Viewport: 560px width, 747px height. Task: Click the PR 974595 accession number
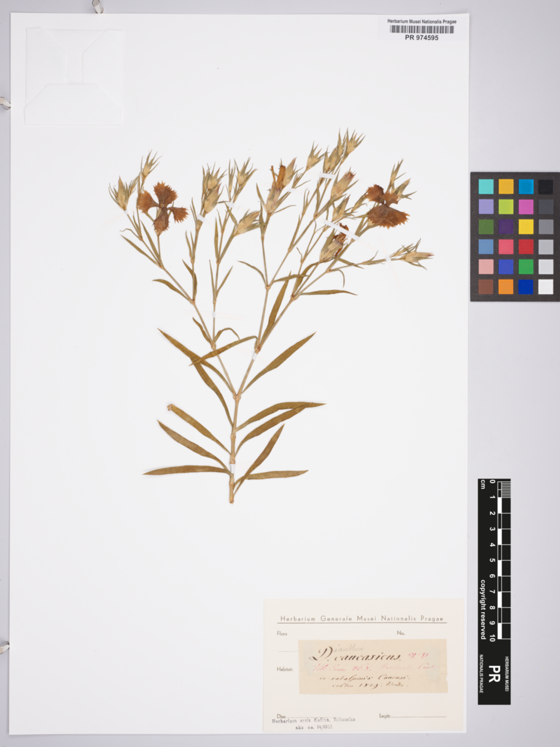[421, 37]
